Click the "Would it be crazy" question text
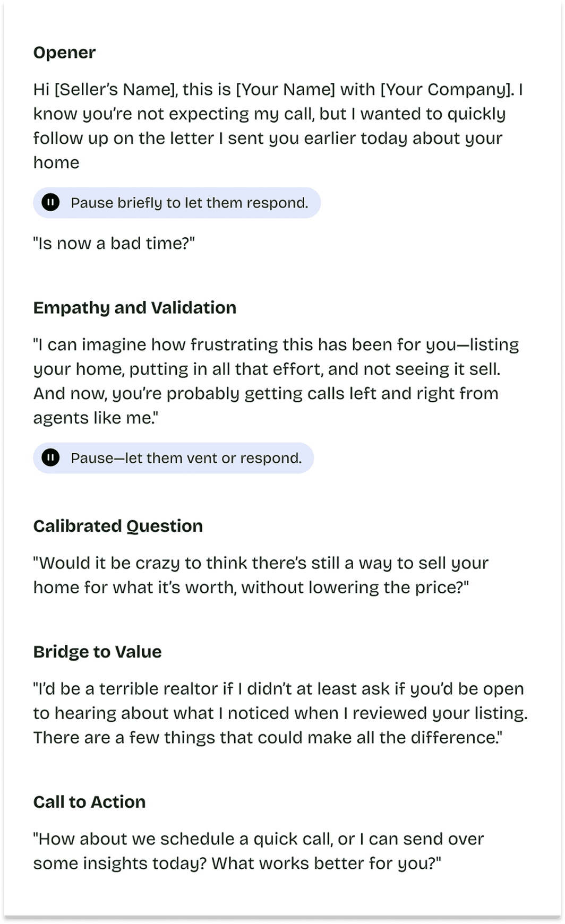The image size is (565, 924). pyautogui.click(x=260, y=575)
